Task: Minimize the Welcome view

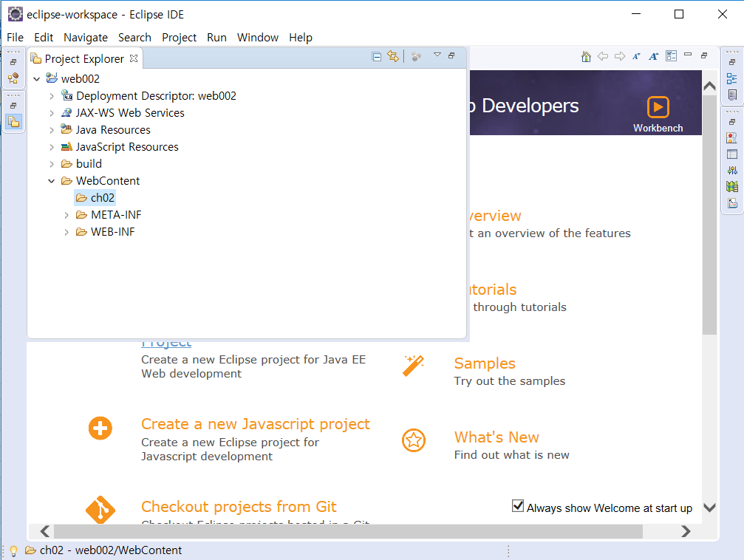Action: pyautogui.click(x=688, y=55)
